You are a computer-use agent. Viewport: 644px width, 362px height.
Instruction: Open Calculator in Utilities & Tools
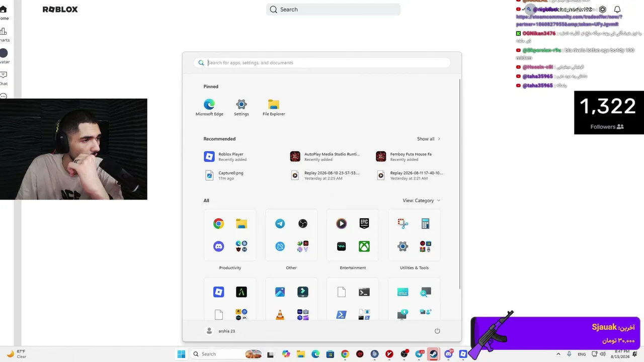click(x=426, y=224)
